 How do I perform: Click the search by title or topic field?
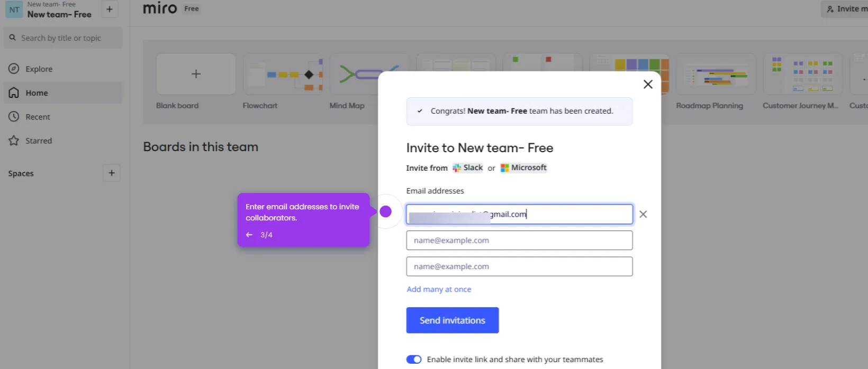[x=63, y=38]
